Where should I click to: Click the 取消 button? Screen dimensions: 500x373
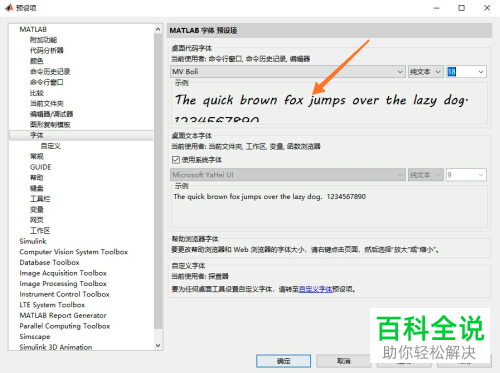(x=344, y=361)
